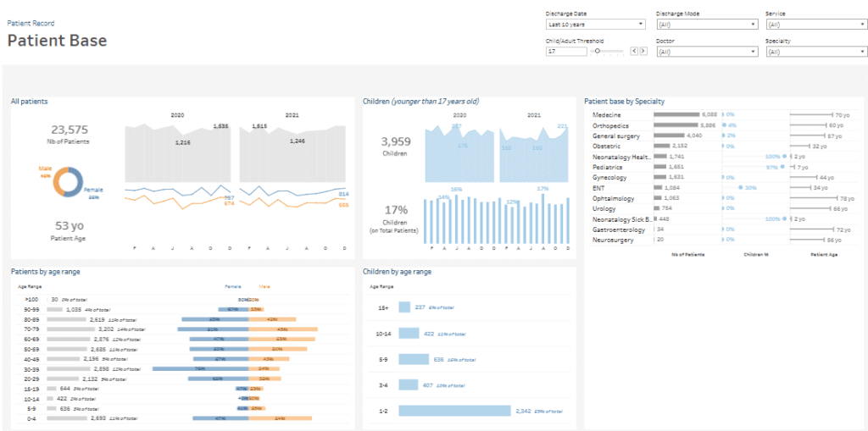Screen dimensions: 868x431
Task: Click the ENT 30% children dot
Action: (741, 188)
